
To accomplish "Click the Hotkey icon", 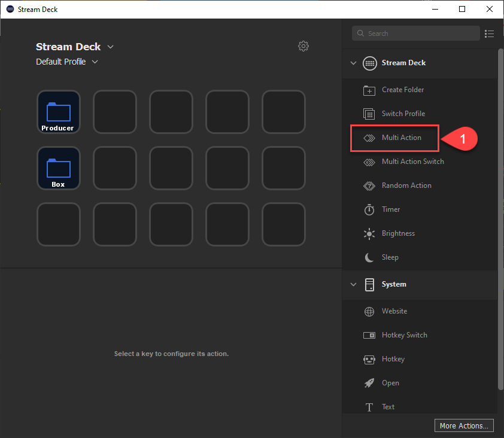I will click(369, 359).
